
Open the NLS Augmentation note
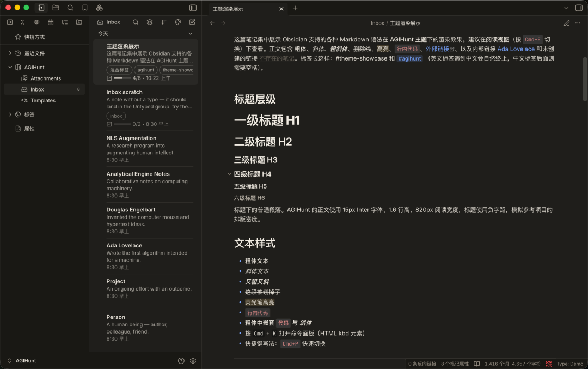pos(145,149)
